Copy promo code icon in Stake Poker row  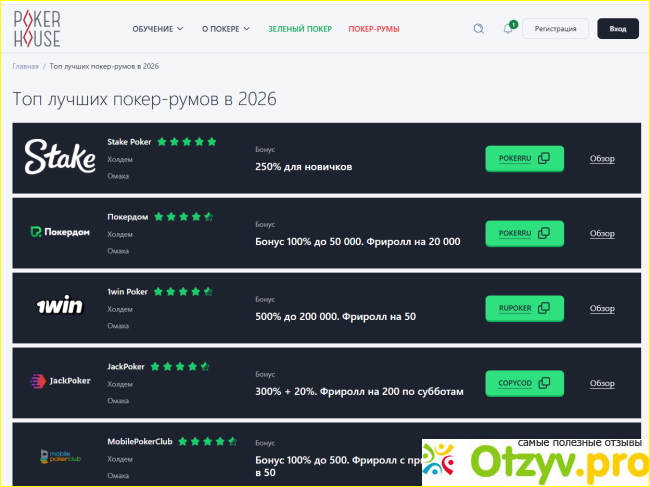pyautogui.click(x=544, y=158)
